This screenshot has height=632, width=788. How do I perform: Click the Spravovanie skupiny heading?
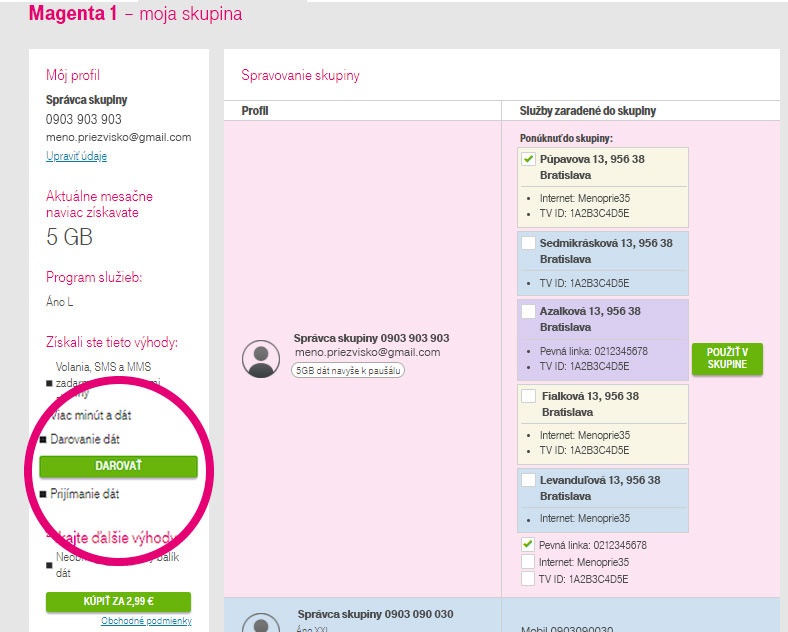(x=301, y=75)
